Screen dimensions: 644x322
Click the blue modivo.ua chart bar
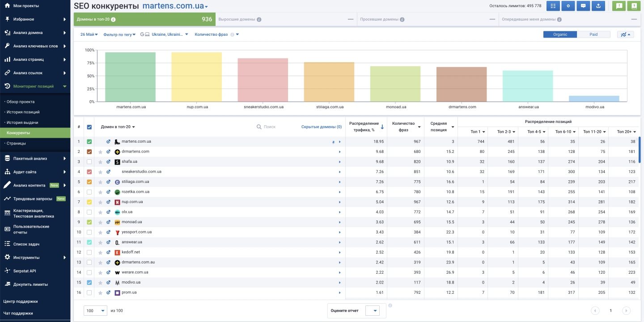point(594,99)
